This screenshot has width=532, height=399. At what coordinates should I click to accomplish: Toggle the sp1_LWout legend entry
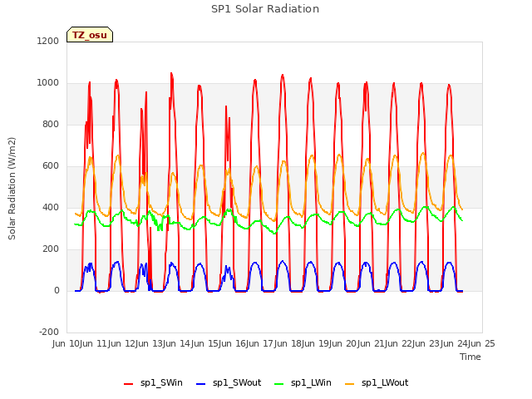click(x=377, y=383)
